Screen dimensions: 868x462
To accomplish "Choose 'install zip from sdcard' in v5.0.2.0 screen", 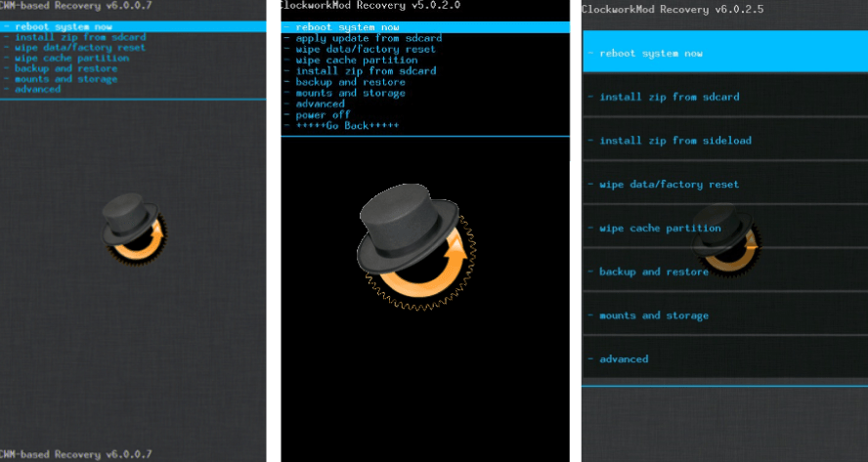I will pos(366,71).
